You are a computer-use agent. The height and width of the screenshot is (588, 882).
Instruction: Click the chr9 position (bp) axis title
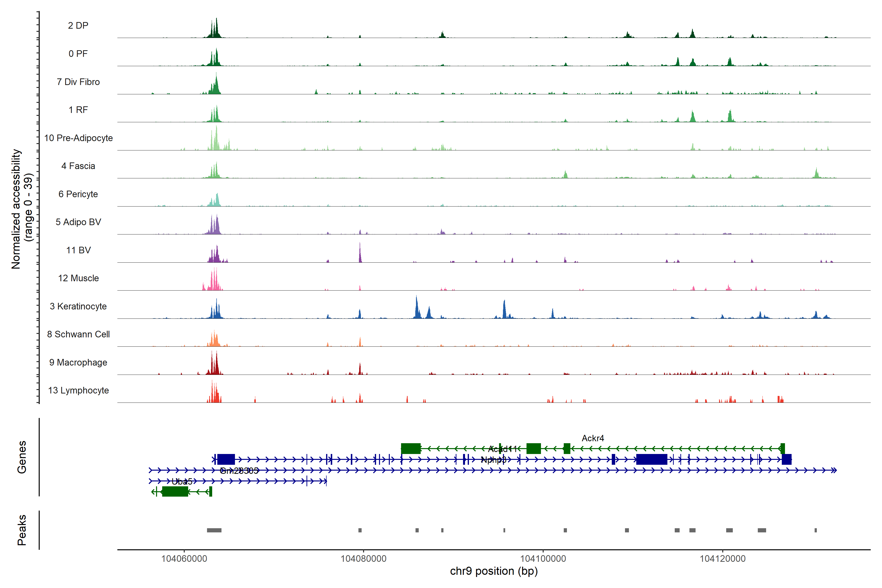(493, 571)
